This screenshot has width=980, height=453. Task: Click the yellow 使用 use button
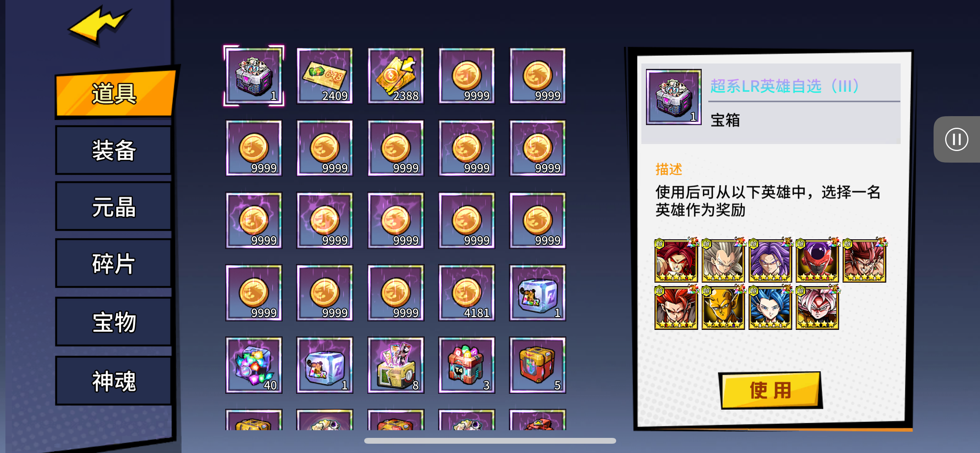770,390
